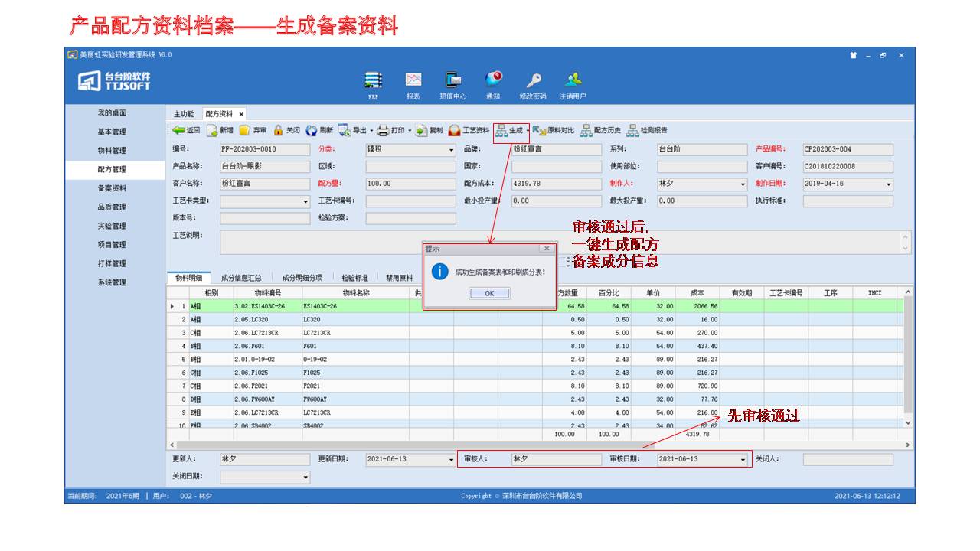Click the 注销用户 logout user icon
Viewport: 980px width, 551px height.
[573, 80]
